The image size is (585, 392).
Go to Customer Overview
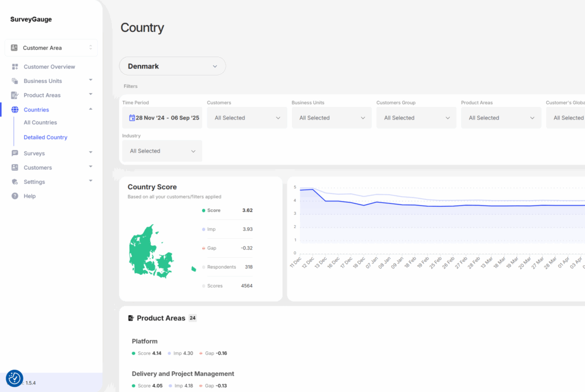[x=49, y=67]
